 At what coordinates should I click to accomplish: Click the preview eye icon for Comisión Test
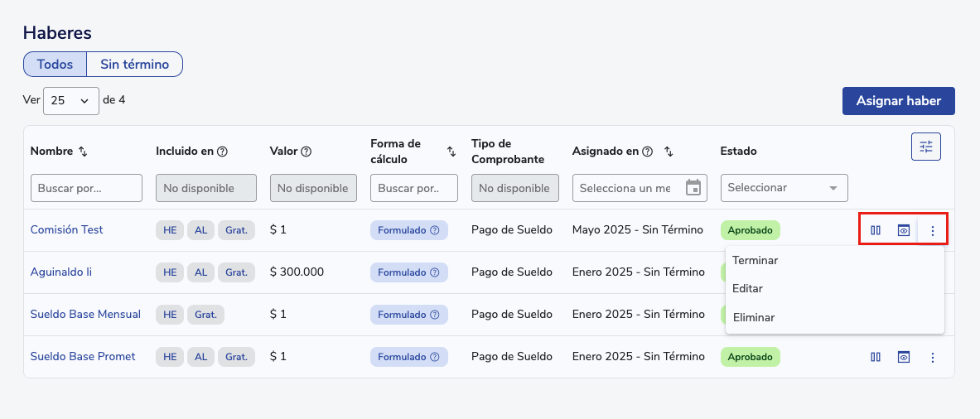click(904, 230)
